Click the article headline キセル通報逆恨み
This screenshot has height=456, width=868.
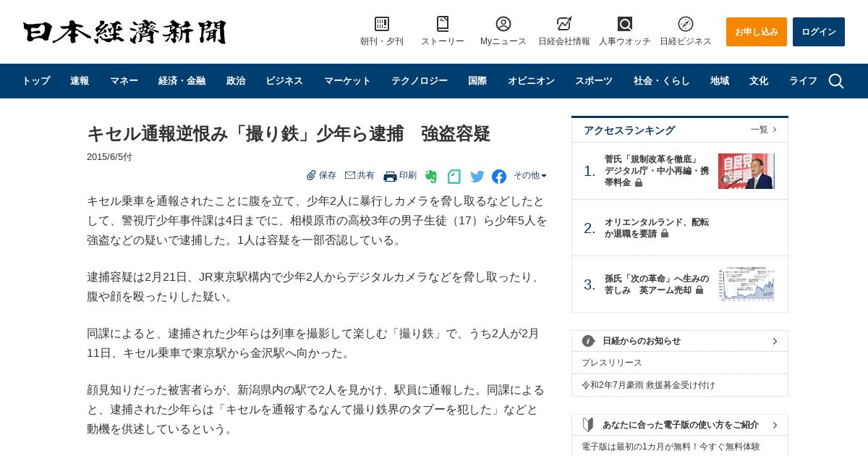point(289,134)
